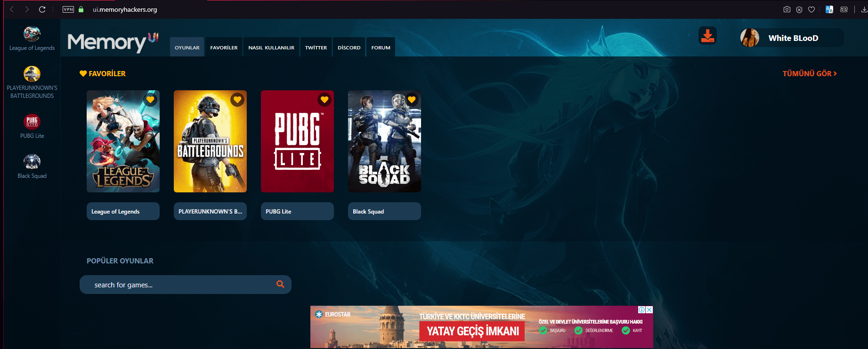Open the TWITTER tab
The image size is (868, 349).
click(316, 47)
